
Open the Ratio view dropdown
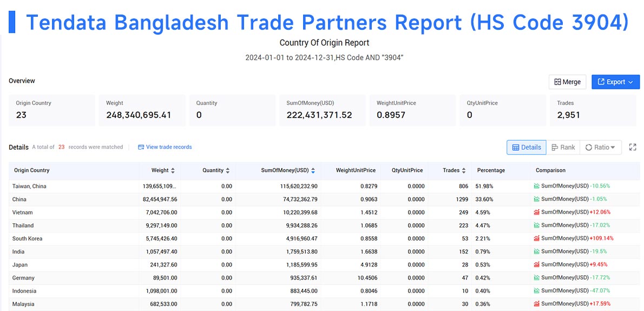(601, 147)
